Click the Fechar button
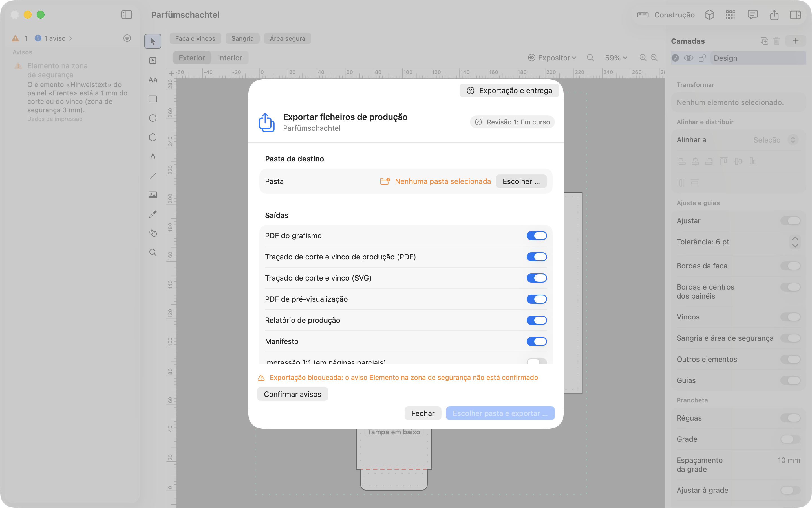 coord(423,413)
